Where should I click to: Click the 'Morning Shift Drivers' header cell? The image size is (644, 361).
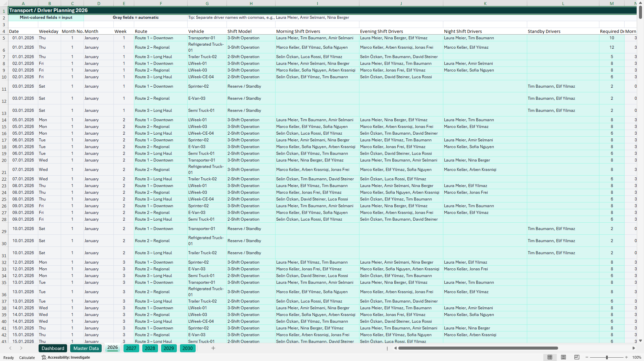(317, 31)
